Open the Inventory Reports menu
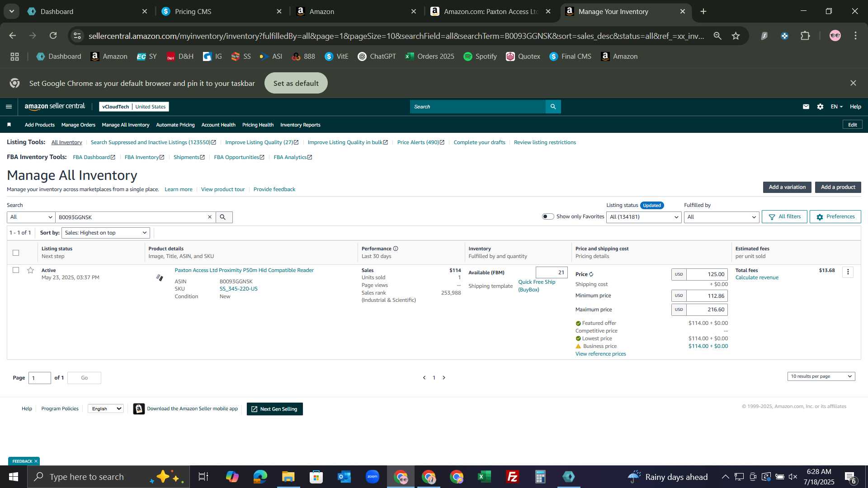 (300, 125)
